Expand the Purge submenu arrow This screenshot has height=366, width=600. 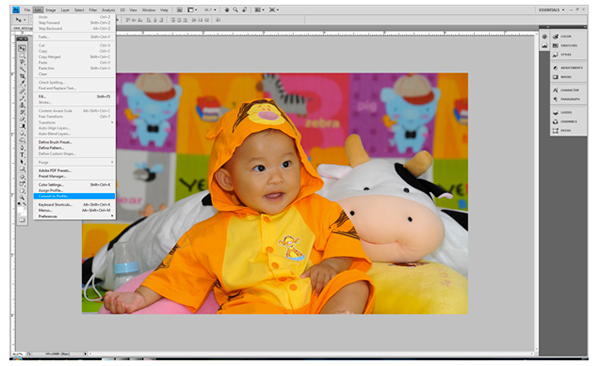coord(112,162)
